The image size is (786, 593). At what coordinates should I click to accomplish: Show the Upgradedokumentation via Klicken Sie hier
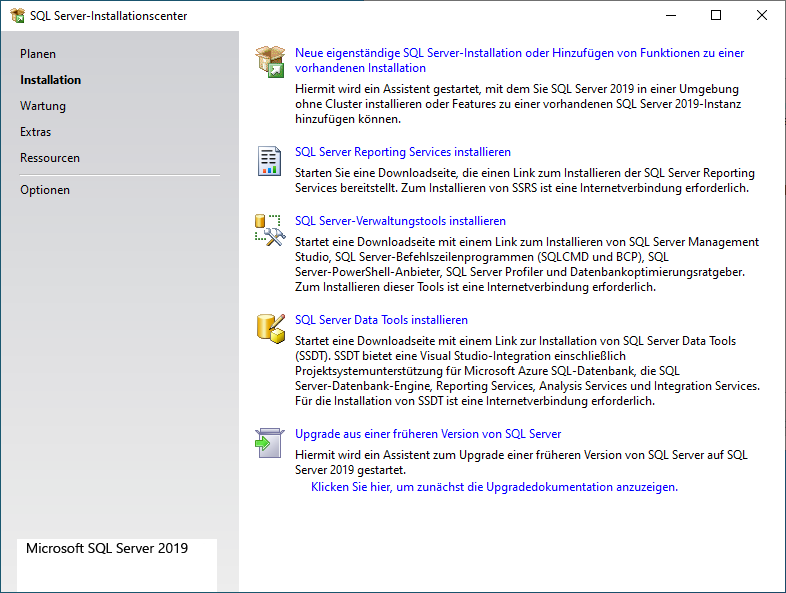pos(494,487)
